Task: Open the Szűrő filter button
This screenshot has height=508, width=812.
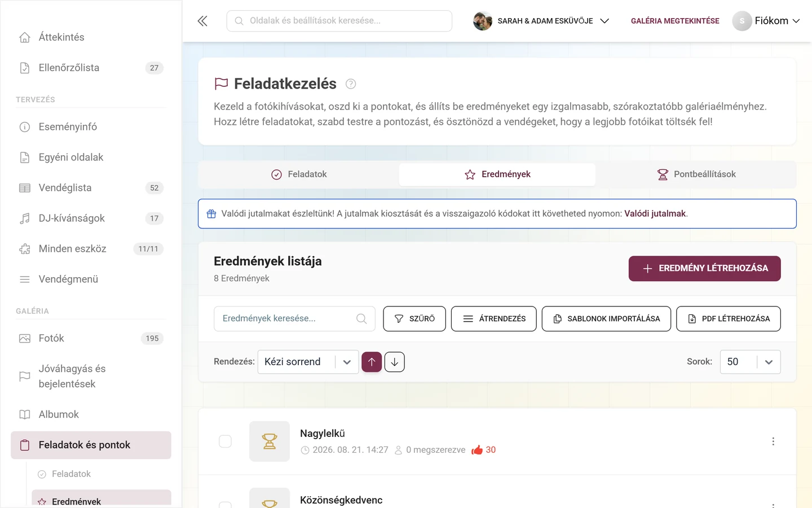Action: (414, 319)
